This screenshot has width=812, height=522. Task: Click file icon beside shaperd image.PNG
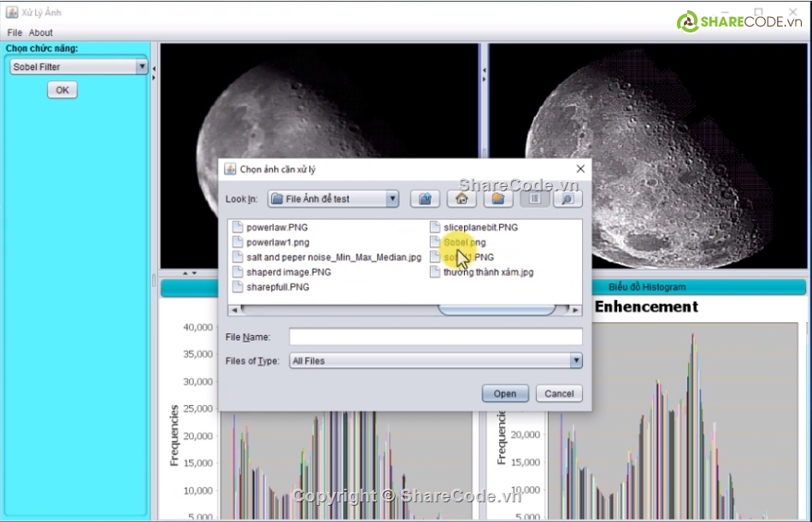[x=238, y=273]
